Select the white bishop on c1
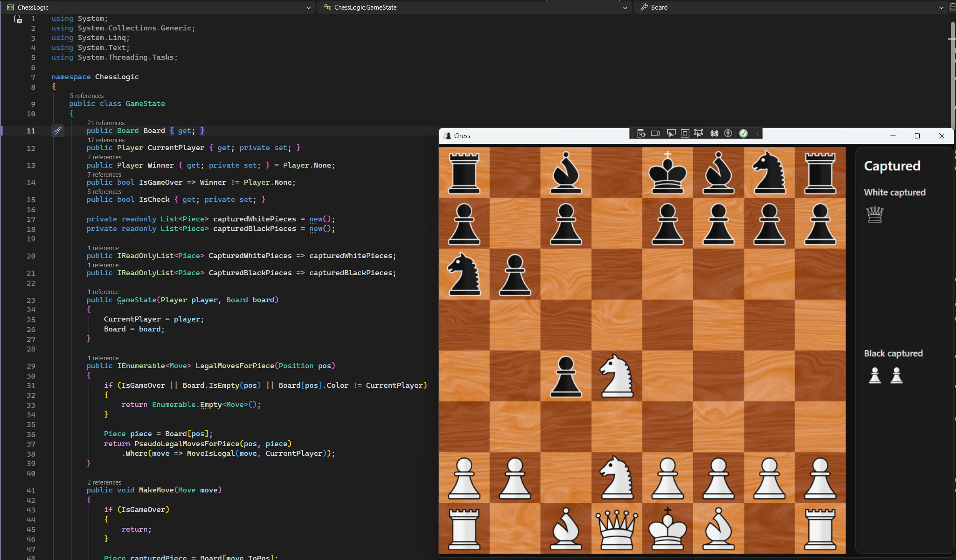The height and width of the screenshot is (560, 956). 566,528
